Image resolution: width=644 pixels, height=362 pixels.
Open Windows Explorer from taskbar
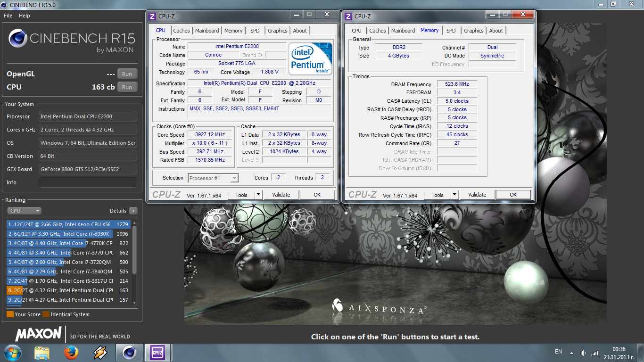(x=42, y=352)
